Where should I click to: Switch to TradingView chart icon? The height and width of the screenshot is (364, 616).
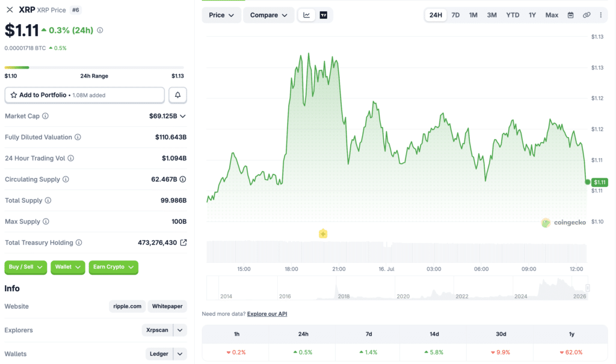click(x=323, y=15)
